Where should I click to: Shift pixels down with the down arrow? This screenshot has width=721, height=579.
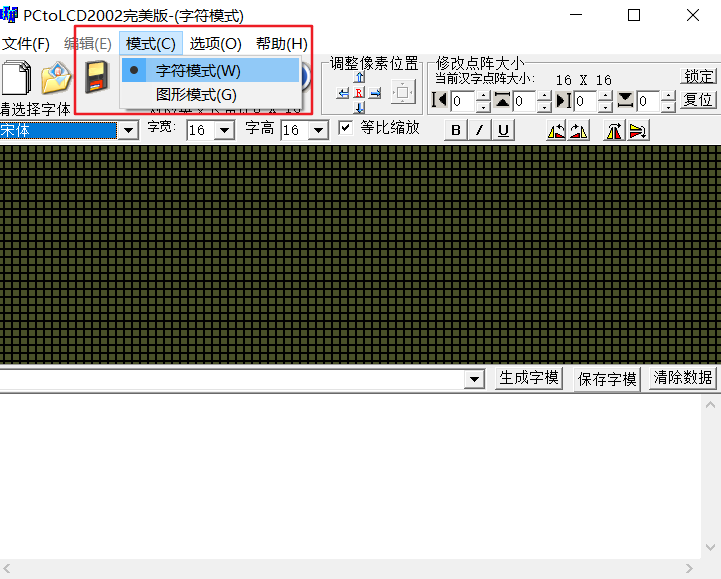(x=360, y=108)
